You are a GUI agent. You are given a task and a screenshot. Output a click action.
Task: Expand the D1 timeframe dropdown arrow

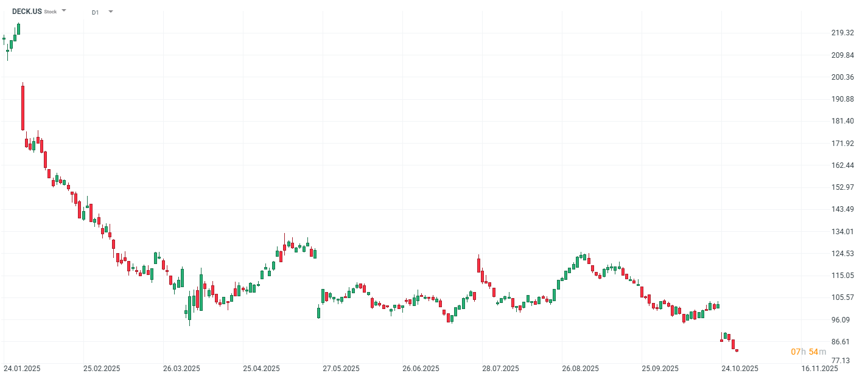tap(110, 12)
